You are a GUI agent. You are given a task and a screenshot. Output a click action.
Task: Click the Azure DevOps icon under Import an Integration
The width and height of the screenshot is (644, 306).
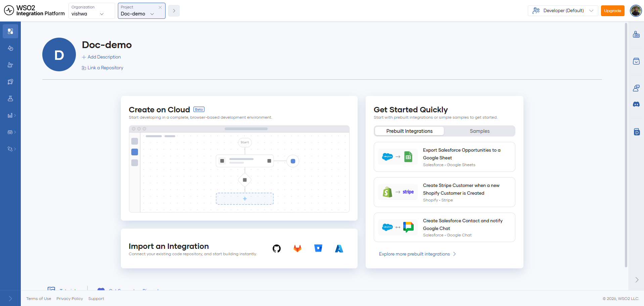coord(339,248)
